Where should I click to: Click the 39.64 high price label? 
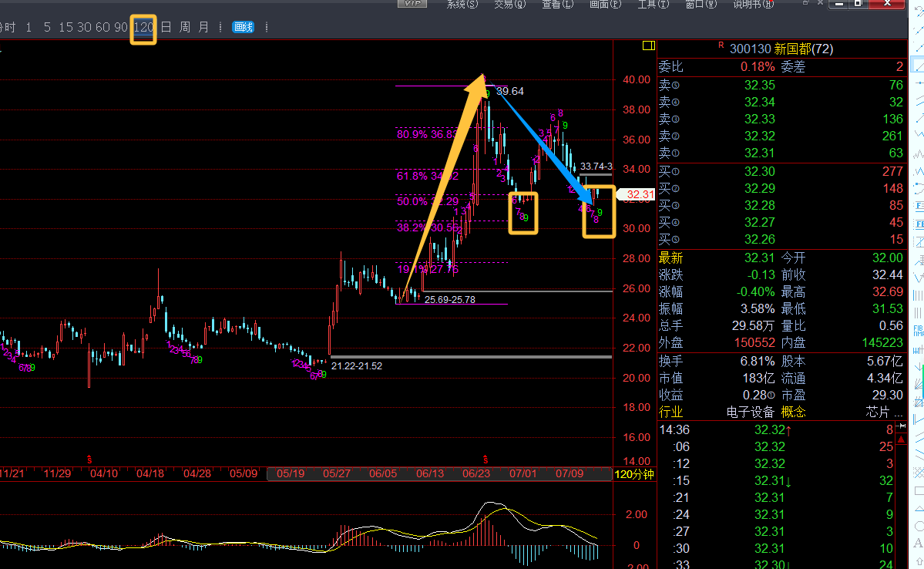point(509,91)
